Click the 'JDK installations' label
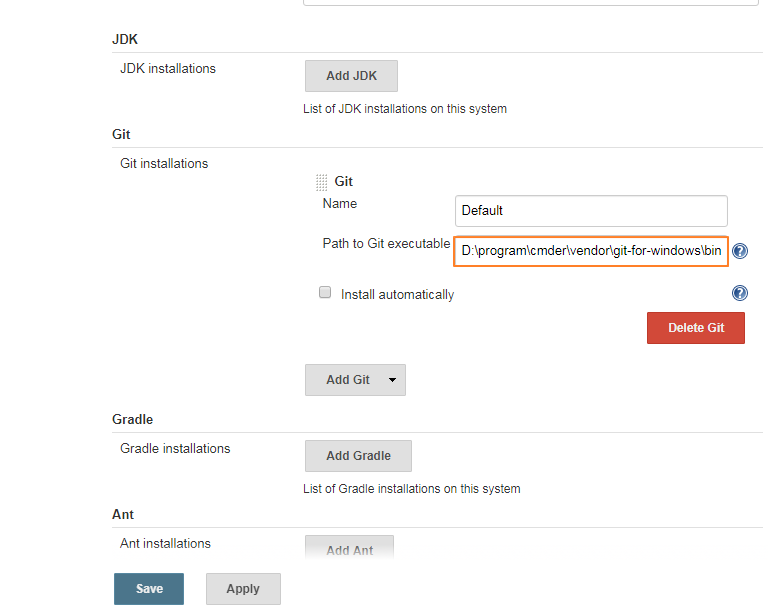 pyautogui.click(x=168, y=69)
